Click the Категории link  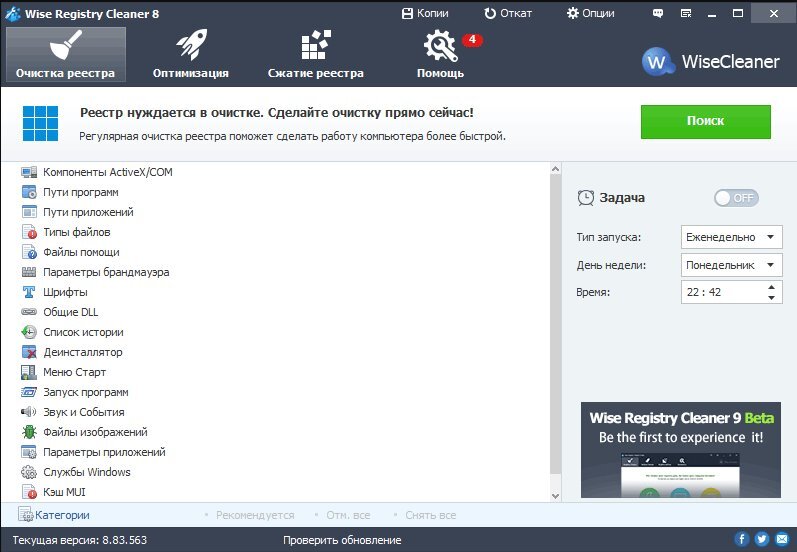[62, 515]
